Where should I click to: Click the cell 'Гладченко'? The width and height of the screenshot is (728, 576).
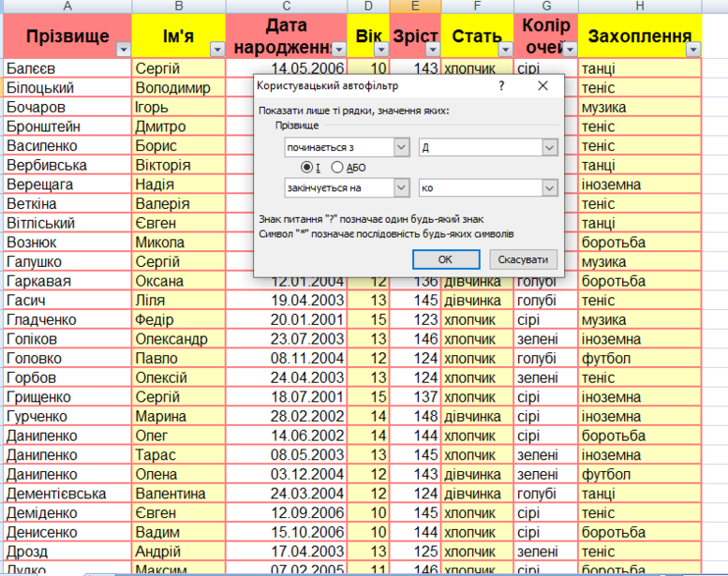(x=67, y=319)
